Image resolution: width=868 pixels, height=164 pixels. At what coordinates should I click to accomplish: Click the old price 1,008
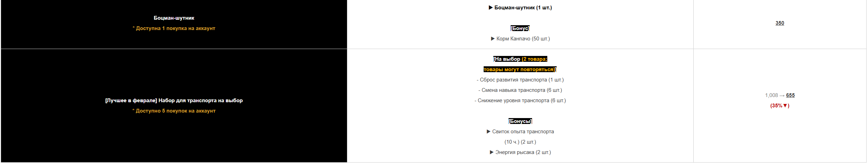click(x=771, y=95)
